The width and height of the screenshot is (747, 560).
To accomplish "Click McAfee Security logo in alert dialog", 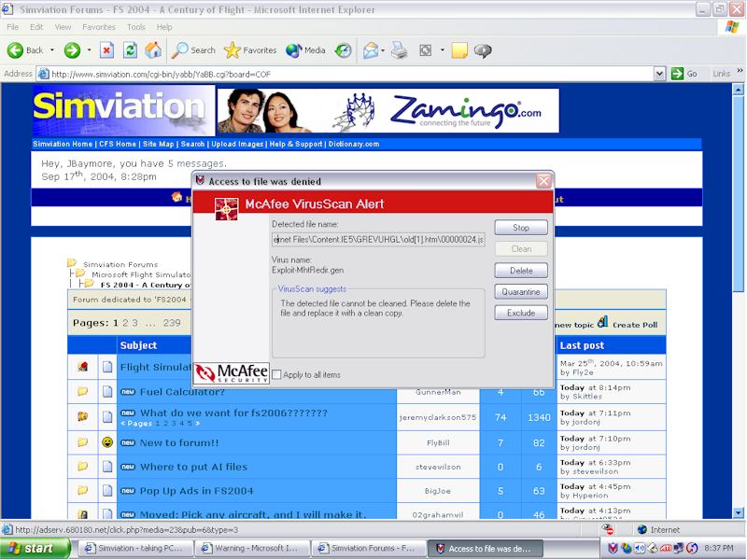I will tap(232, 372).
